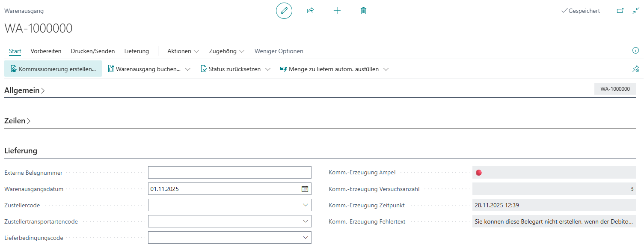
Task: Click the plus icon to create new
Action: tap(337, 11)
